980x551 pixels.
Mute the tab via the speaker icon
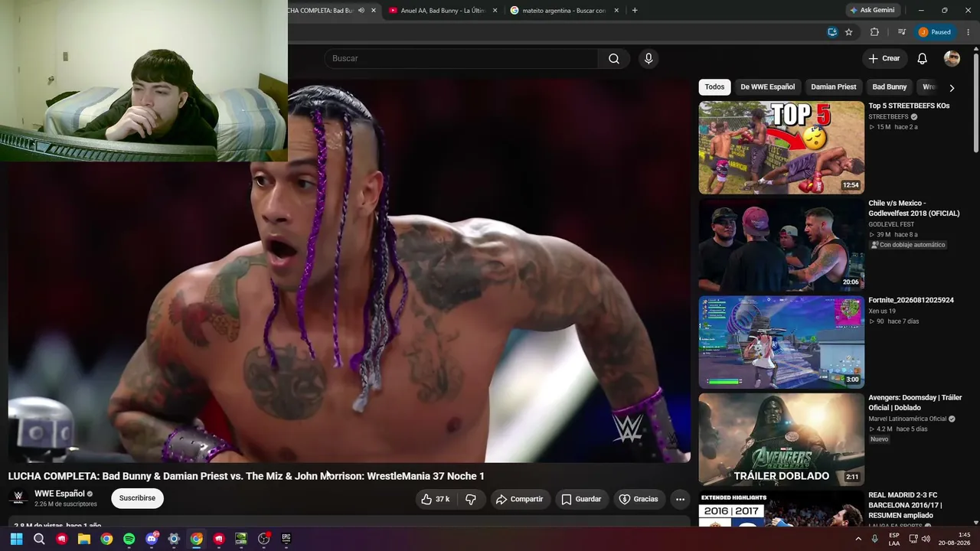(361, 10)
